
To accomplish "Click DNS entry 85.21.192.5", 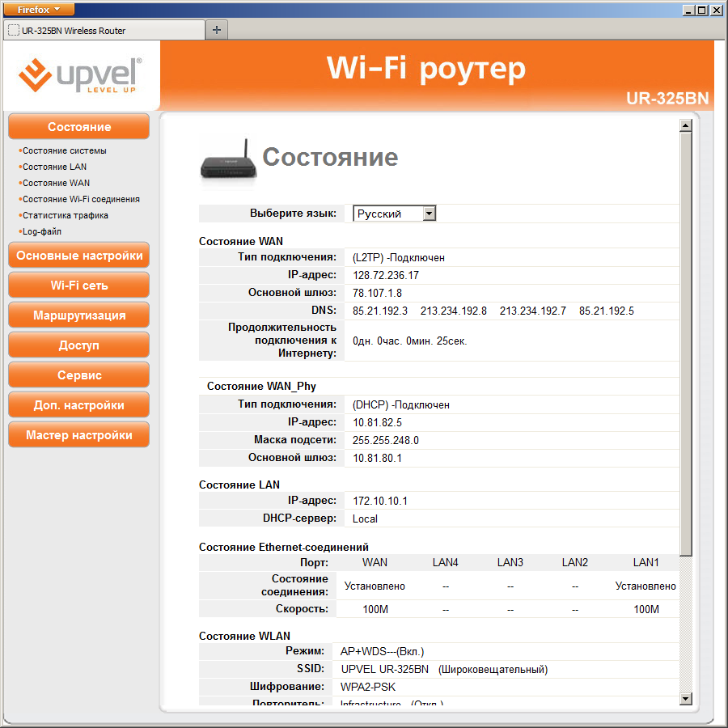I will coord(606,311).
